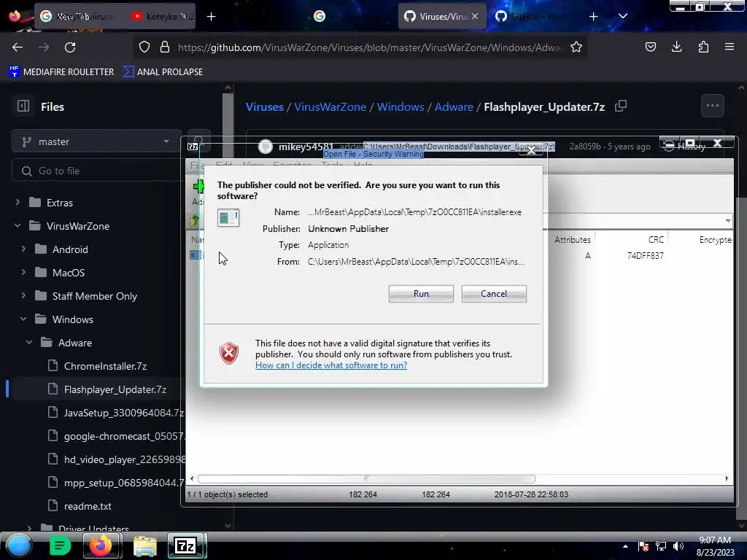Open Windows Start orb
Image resolution: width=747 pixels, height=560 pixels.
point(18,545)
